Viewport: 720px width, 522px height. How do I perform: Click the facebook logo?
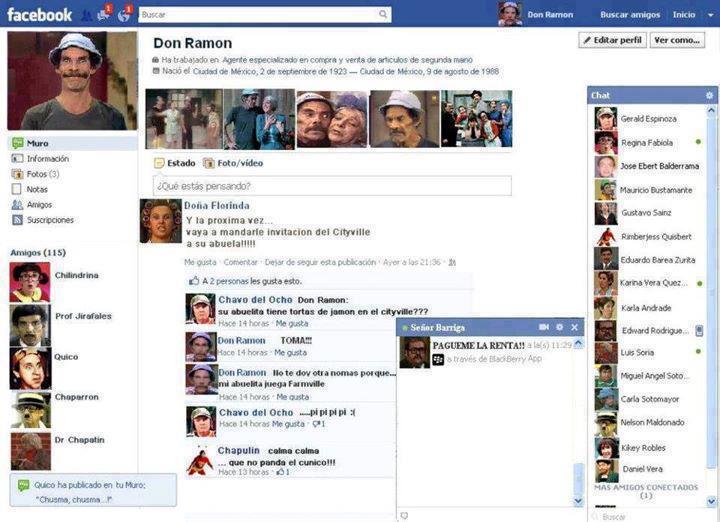click(x=39, y=15)
